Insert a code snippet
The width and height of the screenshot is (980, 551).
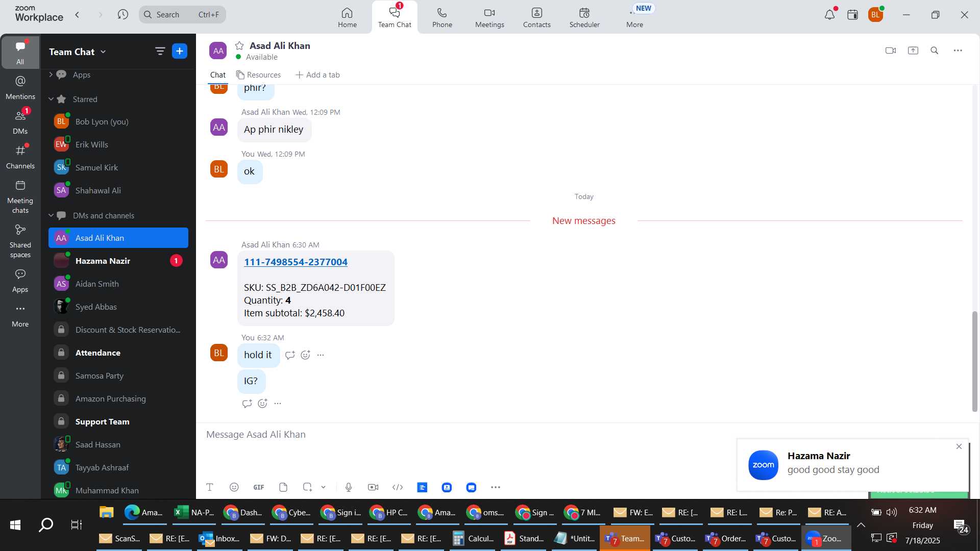(x=398, y=487)
